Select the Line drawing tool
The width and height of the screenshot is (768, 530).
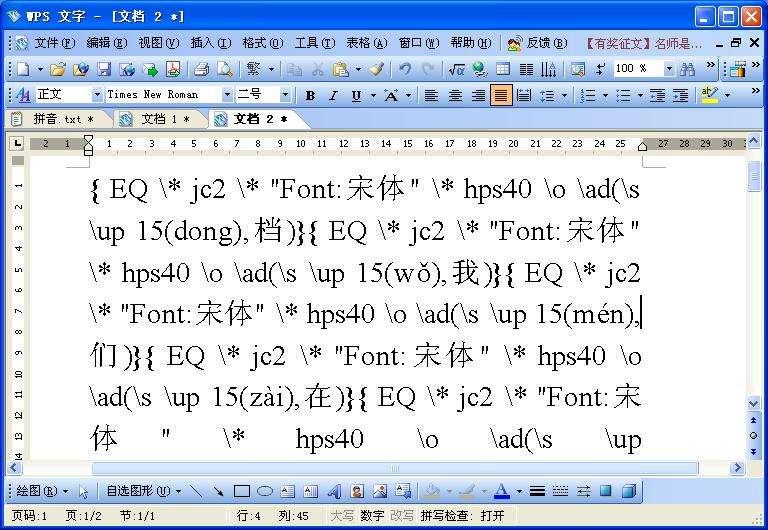195,491
